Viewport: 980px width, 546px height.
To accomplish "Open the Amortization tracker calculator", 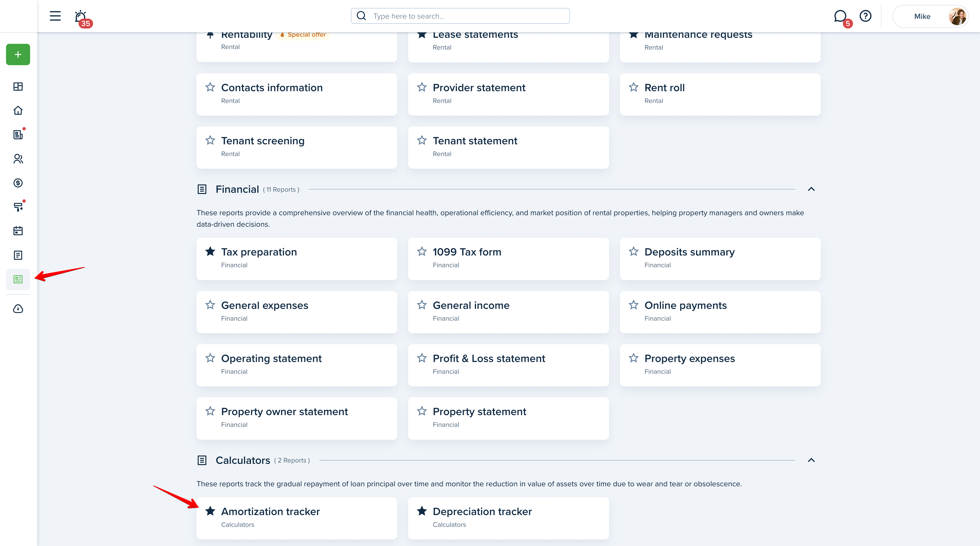I will [297, 518].
